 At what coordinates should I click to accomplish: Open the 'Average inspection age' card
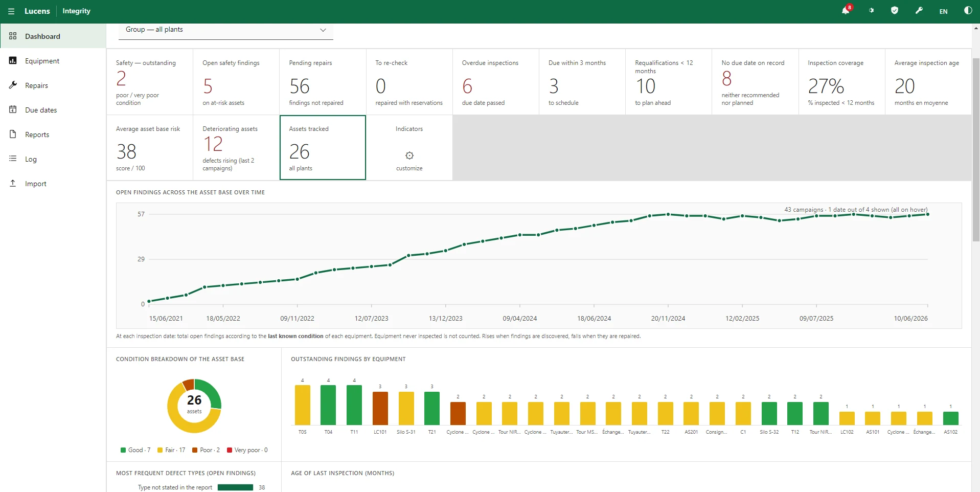[928, 82]
